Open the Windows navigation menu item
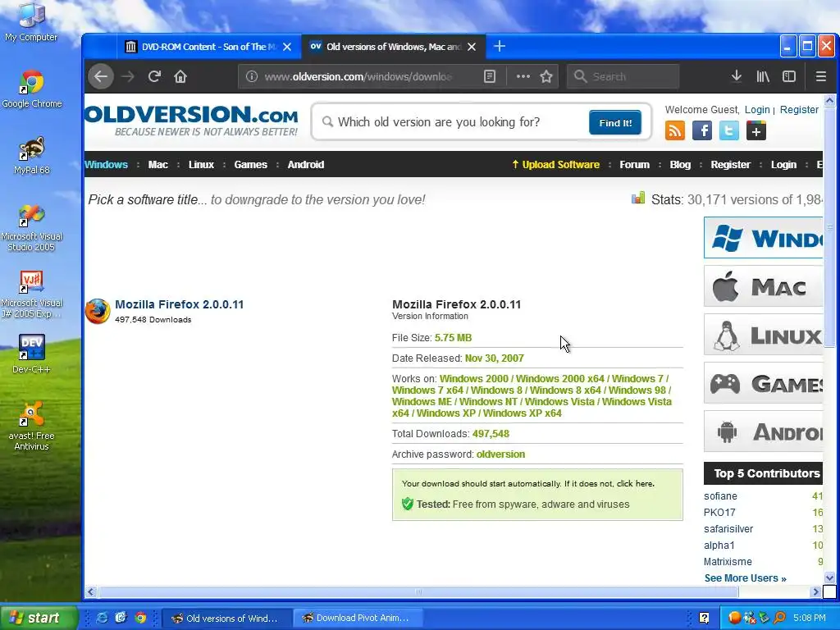 (x=106, y=164)
